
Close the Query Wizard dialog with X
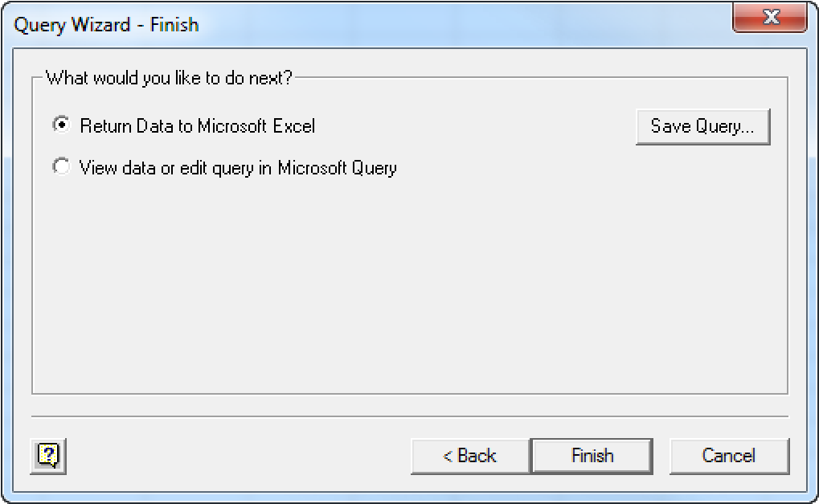(x=771, y=19)
